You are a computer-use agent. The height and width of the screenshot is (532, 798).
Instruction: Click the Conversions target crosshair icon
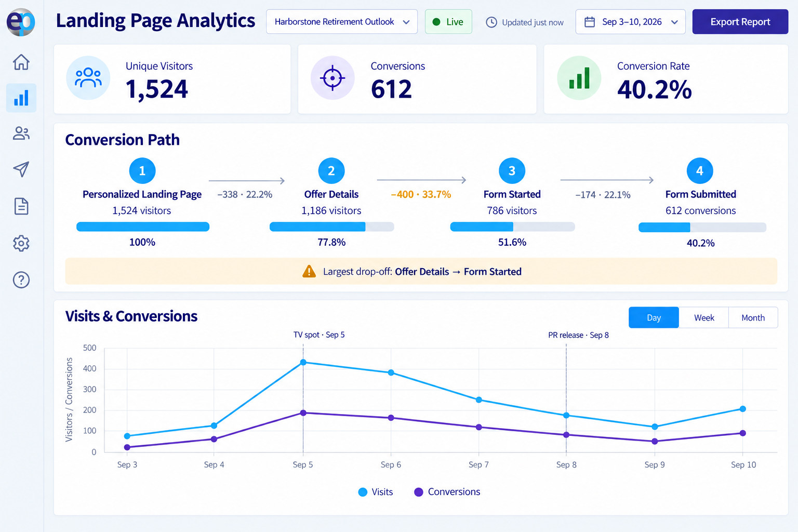(332, 78)
